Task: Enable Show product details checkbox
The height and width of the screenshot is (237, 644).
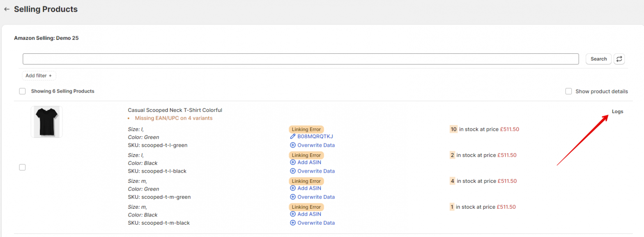Action: (568, 91)
